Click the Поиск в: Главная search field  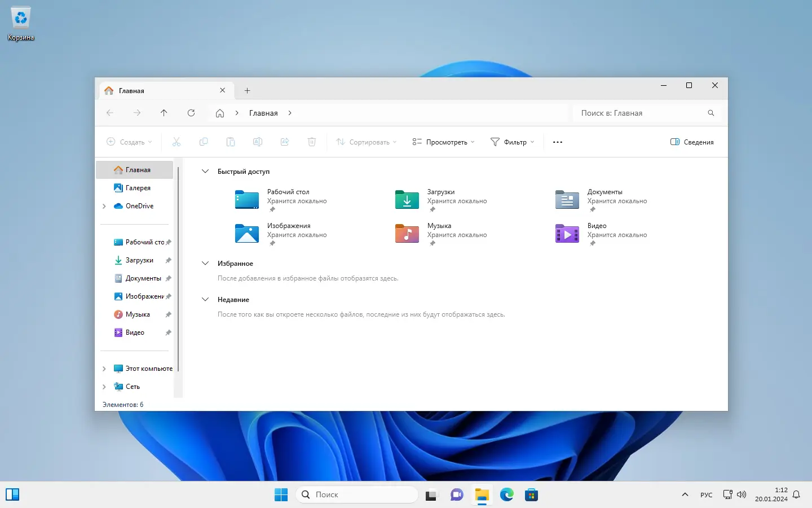click(x=640, y=113)
